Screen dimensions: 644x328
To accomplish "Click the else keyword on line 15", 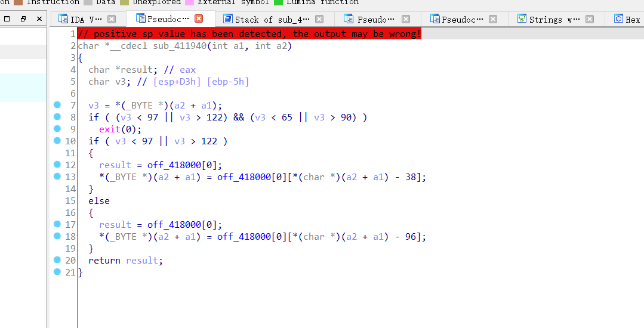I will coord(99,200).
